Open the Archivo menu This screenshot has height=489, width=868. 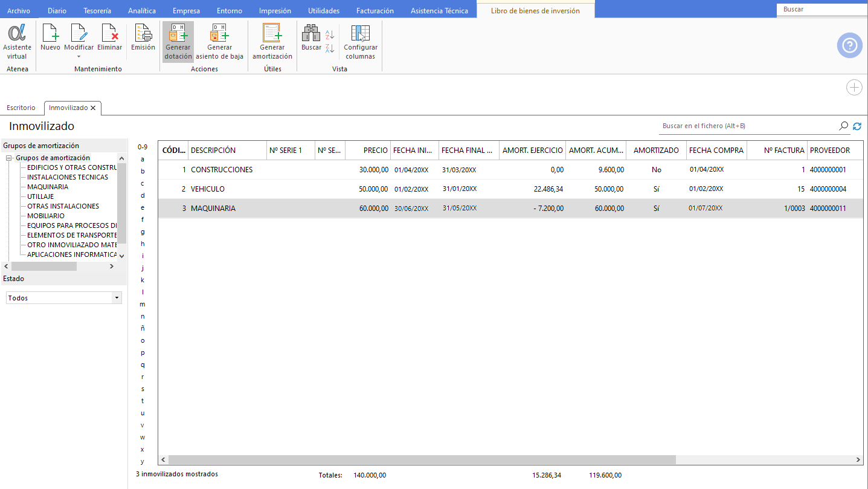pos(18,11)
